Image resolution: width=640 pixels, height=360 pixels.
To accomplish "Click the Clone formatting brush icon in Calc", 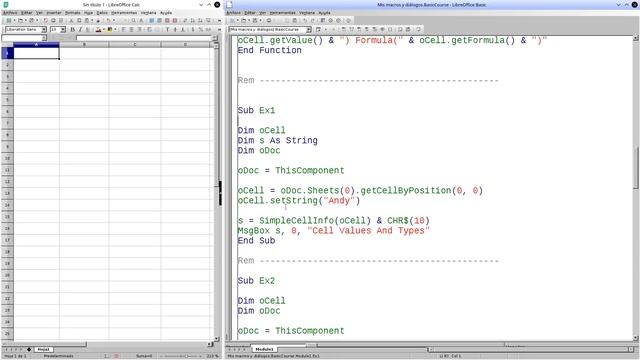I will coord(98,20).
